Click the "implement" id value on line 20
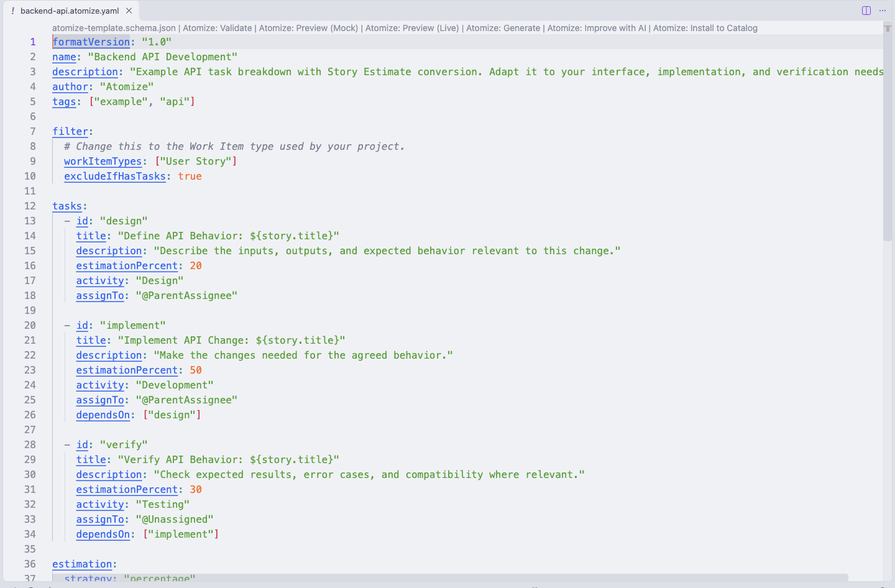 [133, 325]
